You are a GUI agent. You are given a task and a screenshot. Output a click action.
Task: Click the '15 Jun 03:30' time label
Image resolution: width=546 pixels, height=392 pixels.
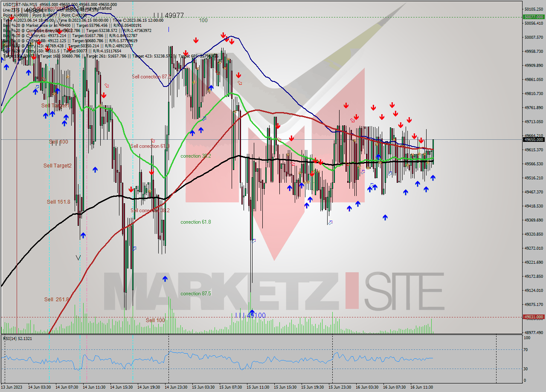click(x=203, y=387)
